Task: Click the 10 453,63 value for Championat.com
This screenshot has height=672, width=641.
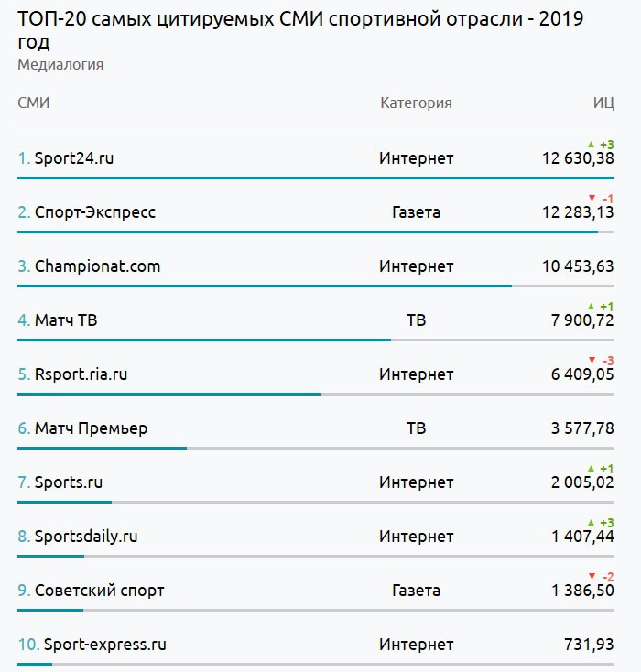Action: coord(578,266)
